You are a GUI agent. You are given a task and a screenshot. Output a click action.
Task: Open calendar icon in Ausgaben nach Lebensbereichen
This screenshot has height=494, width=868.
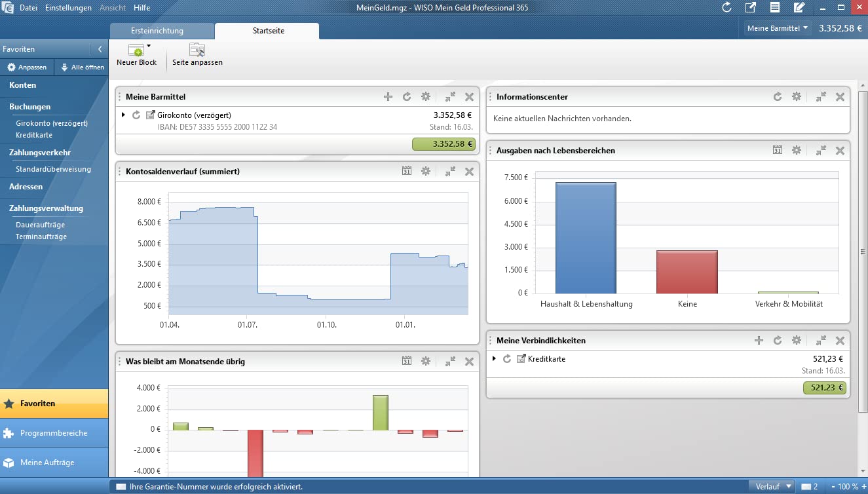tap(778, 150)
